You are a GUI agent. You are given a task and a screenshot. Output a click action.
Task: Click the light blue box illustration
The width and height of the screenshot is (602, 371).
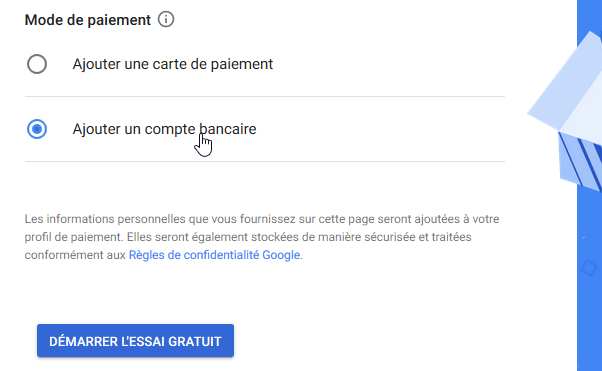tap(564, 88)
